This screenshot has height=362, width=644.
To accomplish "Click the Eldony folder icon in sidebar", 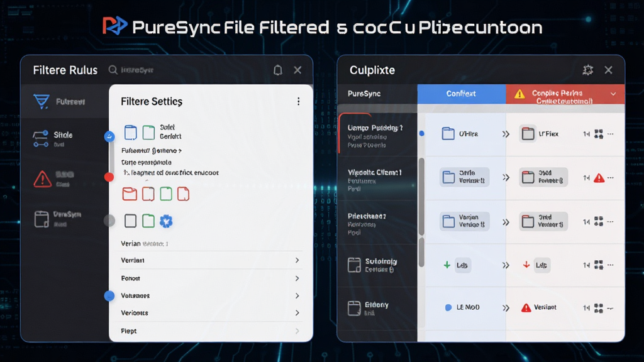I will (x=354, y=308).
